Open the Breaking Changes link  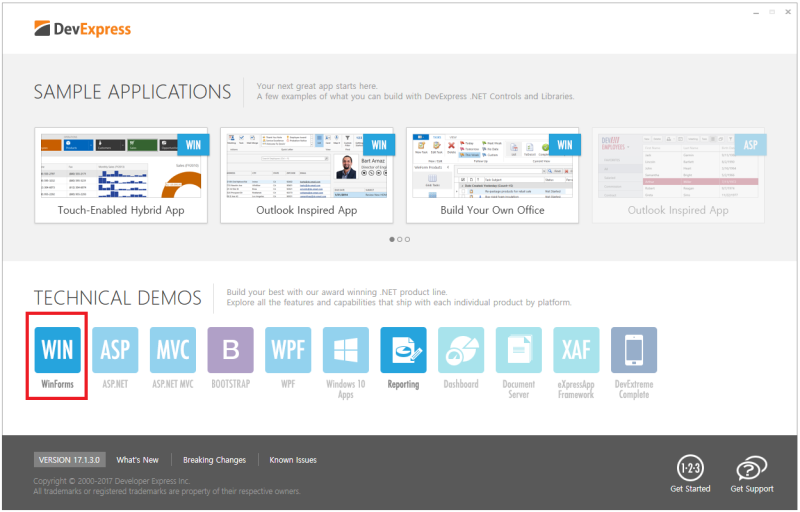click(x=214, y=460)
